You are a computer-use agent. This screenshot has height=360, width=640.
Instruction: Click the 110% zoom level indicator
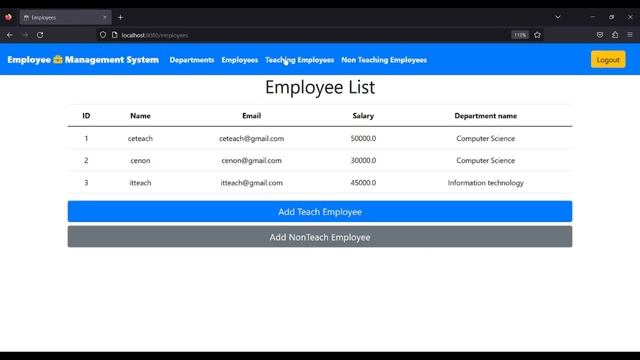click(x=520, y=35)
